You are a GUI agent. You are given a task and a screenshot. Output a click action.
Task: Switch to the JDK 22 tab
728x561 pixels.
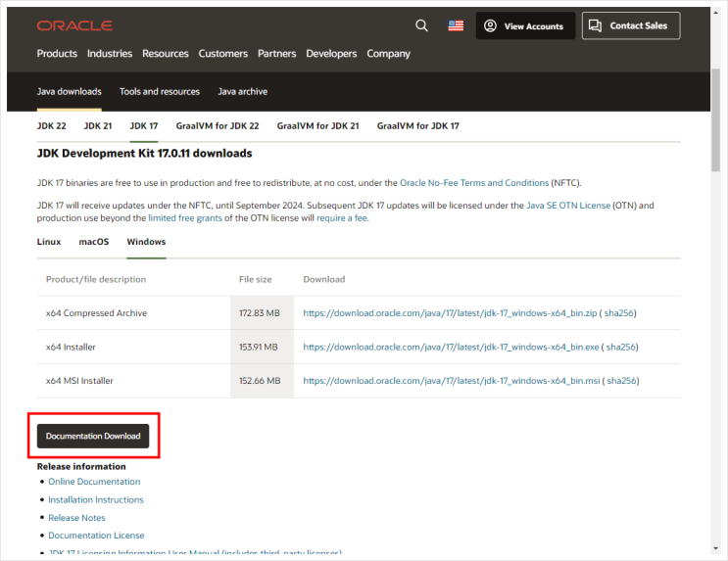(x=52, y=125)
